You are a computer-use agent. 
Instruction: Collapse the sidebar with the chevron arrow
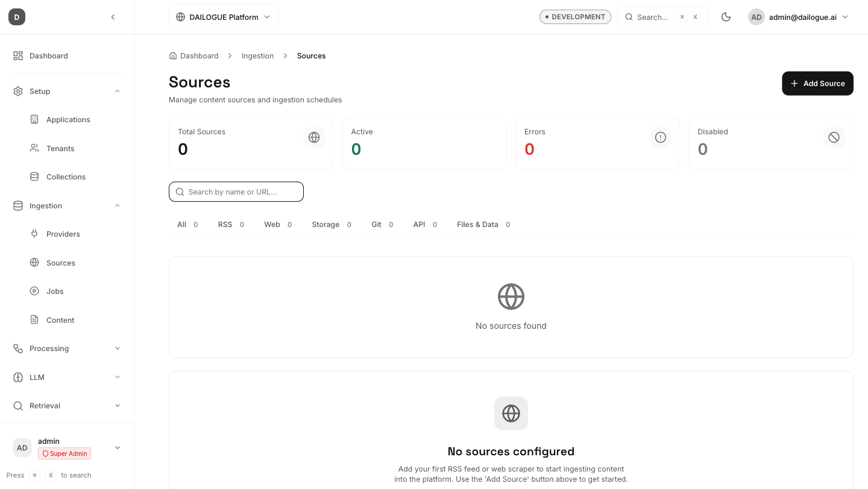pyautogui.click(x=113, y=17)
